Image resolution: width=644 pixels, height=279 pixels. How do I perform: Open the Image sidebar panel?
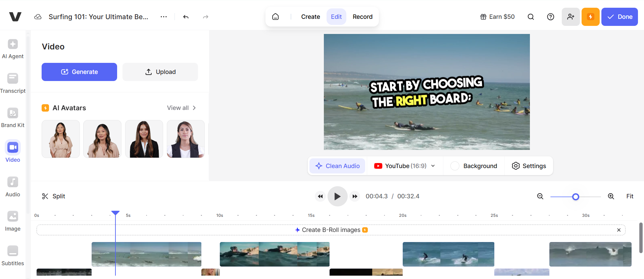[x=13, y=221]
